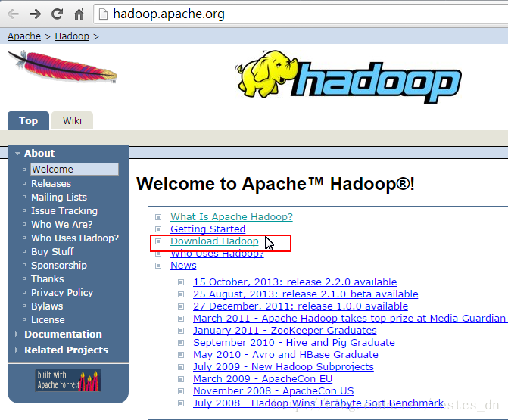Viewport: 508px width, 420px height.
Task: Open the News link
Action: 183,265
